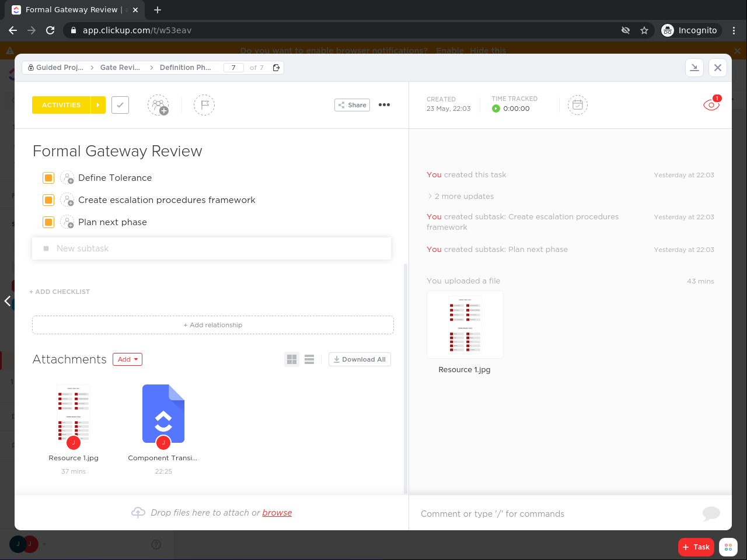Open the quick actions grid icon
The width and height of the screenshot is (747, 560).
[x=728, y=547]
